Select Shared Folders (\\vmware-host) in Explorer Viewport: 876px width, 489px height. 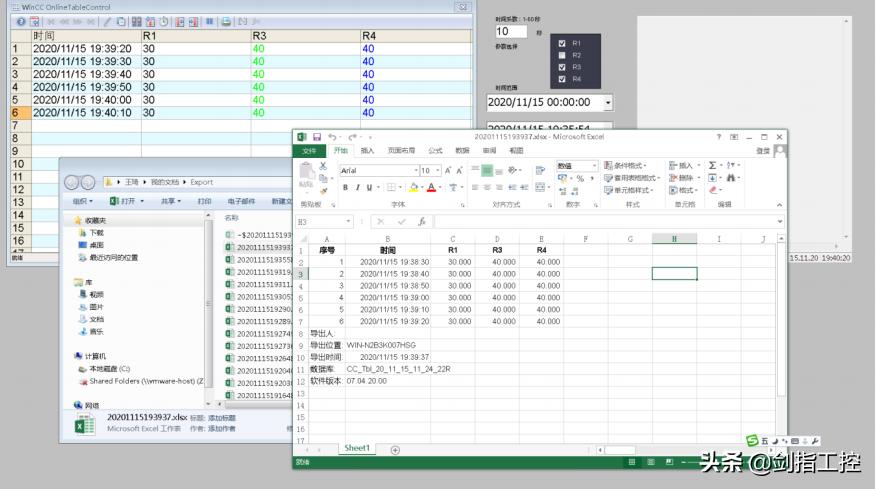(141, 381)
